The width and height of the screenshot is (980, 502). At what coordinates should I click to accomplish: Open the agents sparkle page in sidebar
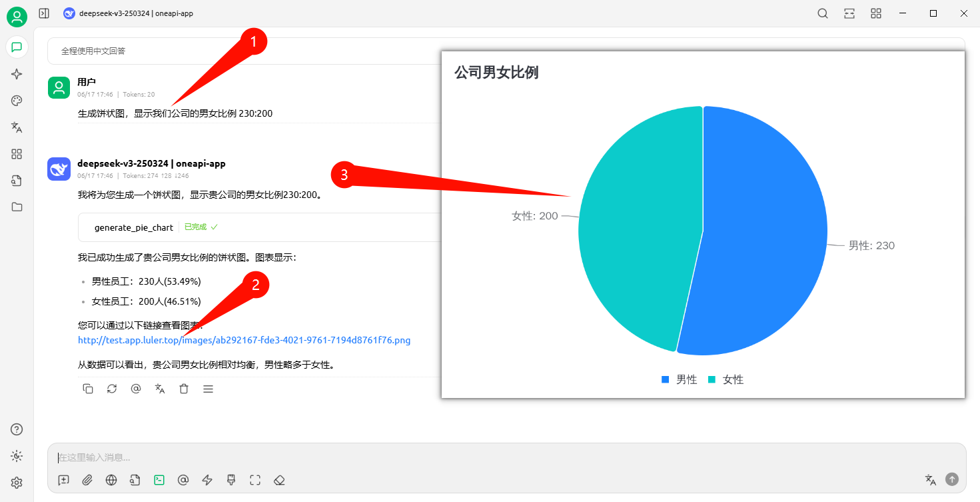pos(17,74)
